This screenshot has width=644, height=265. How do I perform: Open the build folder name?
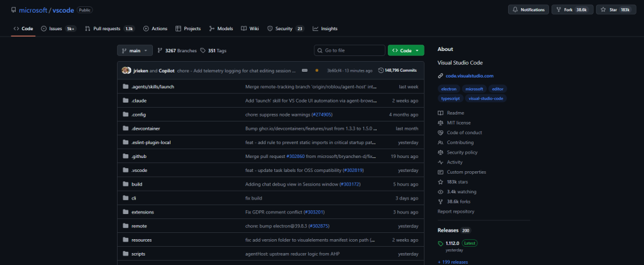coord(136,184)
